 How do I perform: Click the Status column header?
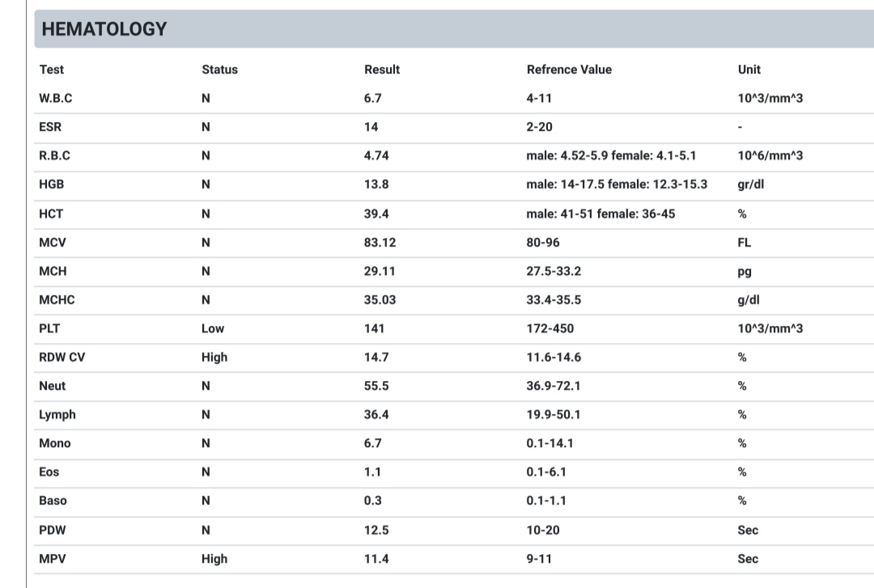[219, 70]
